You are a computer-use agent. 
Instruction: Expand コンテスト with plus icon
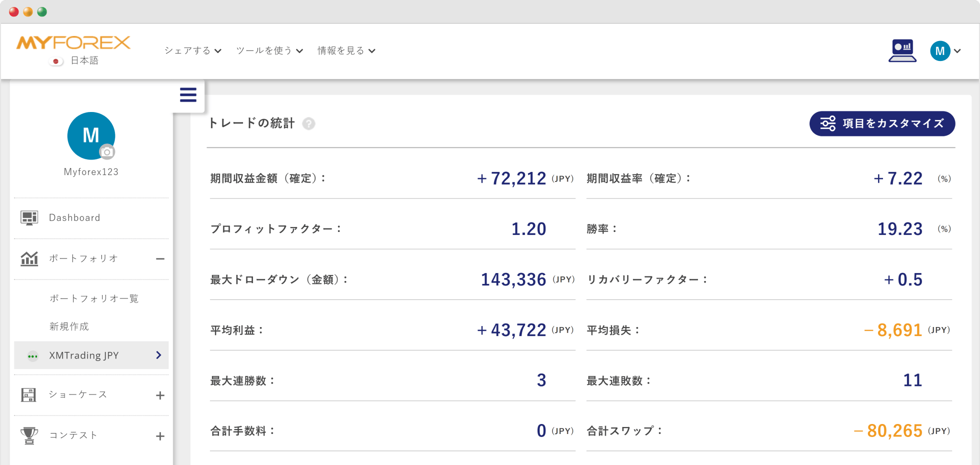(x=160, y=436)
